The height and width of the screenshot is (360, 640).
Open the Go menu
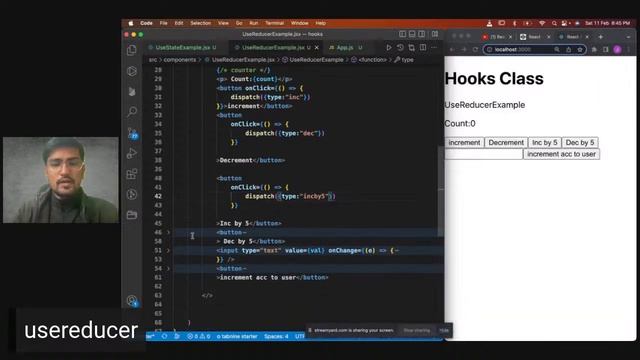[x=239, y=23]
